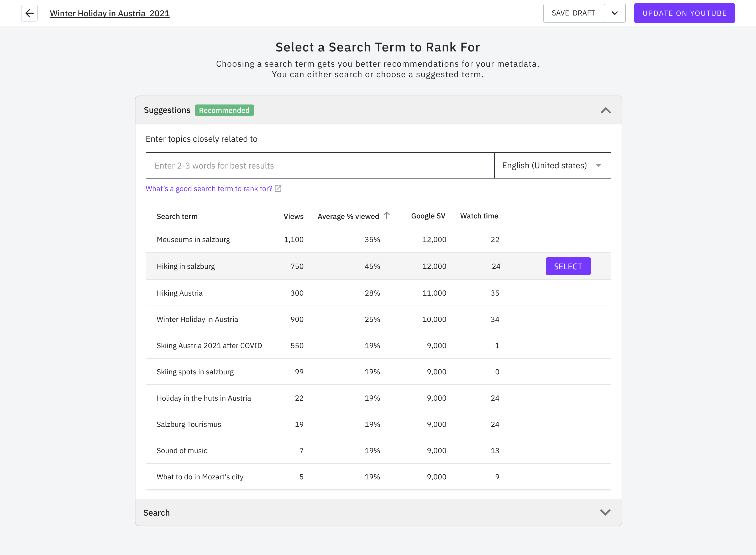This screenshot has height=555, width=756.
Task: Click inside the topic search input field
Action: tap(319, 165)
